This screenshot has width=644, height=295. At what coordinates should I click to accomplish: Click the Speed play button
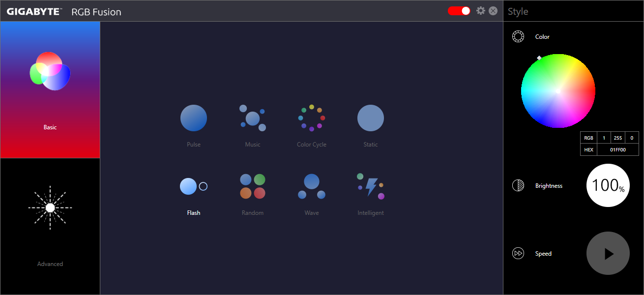coord(608,253)
